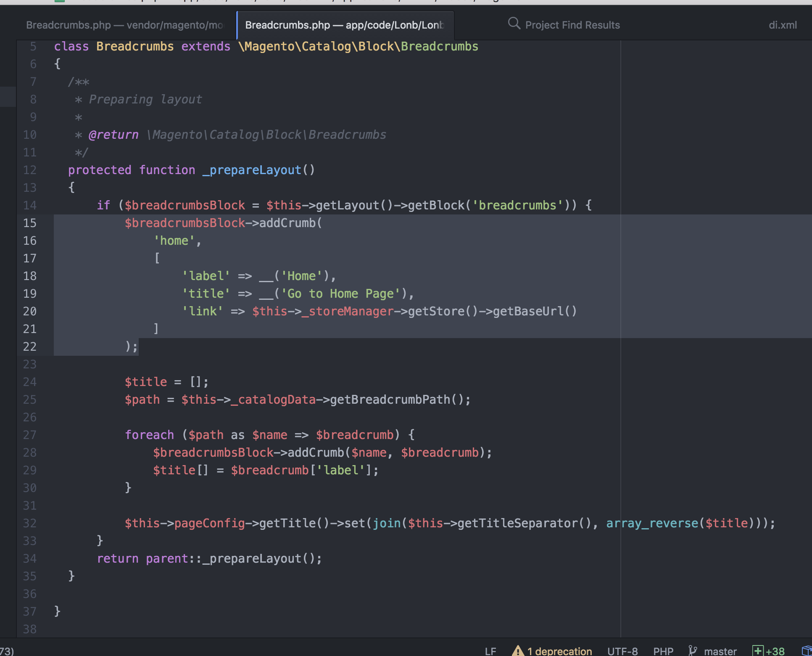Screen dimensions: 812x656
Task: Click the magnifier icon on Project Find Results tab
Action: (514, 23)
